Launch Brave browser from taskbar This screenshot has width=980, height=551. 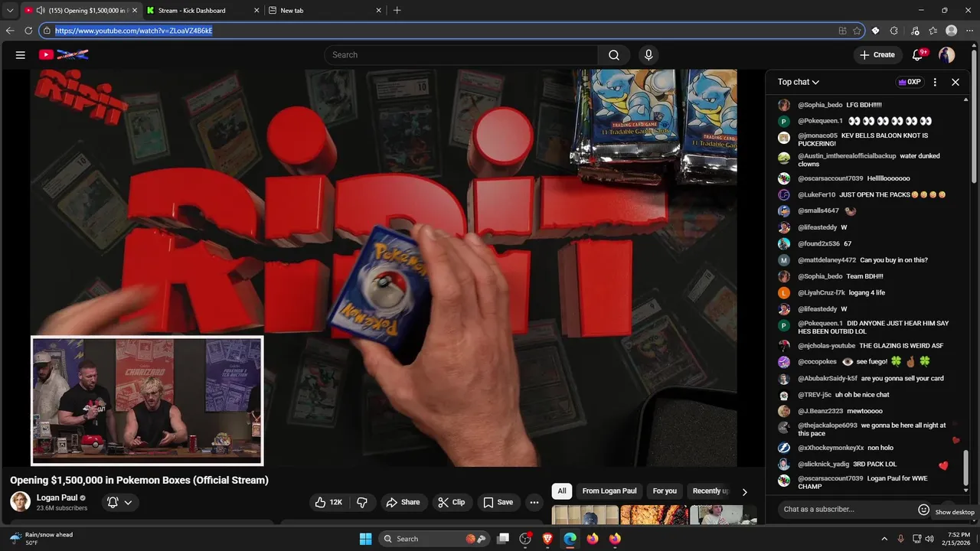(x=547, y=539)
